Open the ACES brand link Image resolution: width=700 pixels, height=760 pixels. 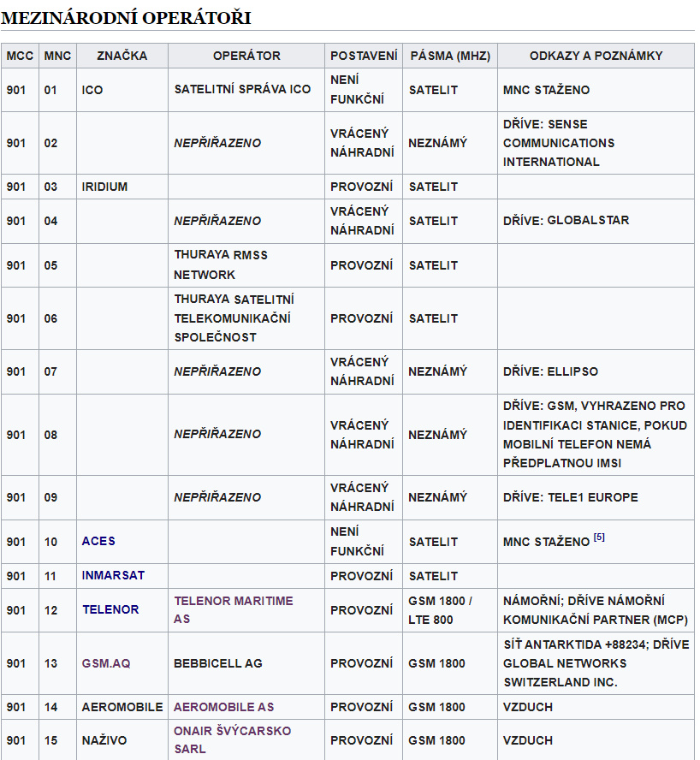pyautogui.click(x=98, y=541)
